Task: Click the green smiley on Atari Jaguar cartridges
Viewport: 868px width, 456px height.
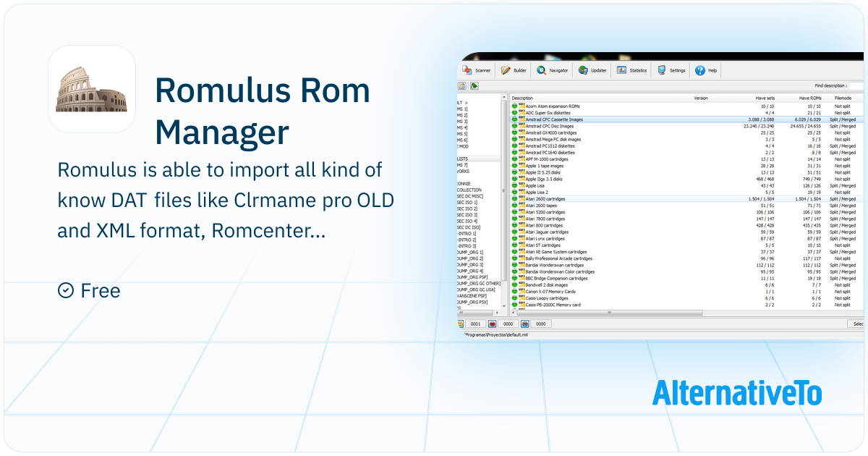Action: coord(514,232)
